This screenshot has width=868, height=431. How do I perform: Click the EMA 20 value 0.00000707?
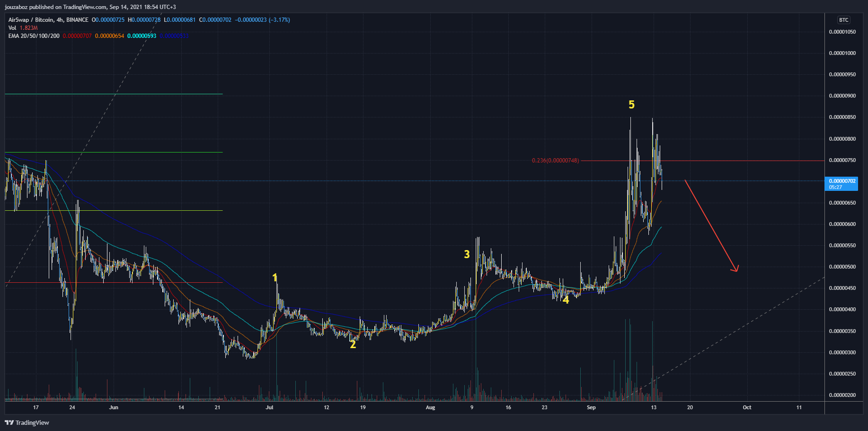pyautogui.click(x=77, y=36)
